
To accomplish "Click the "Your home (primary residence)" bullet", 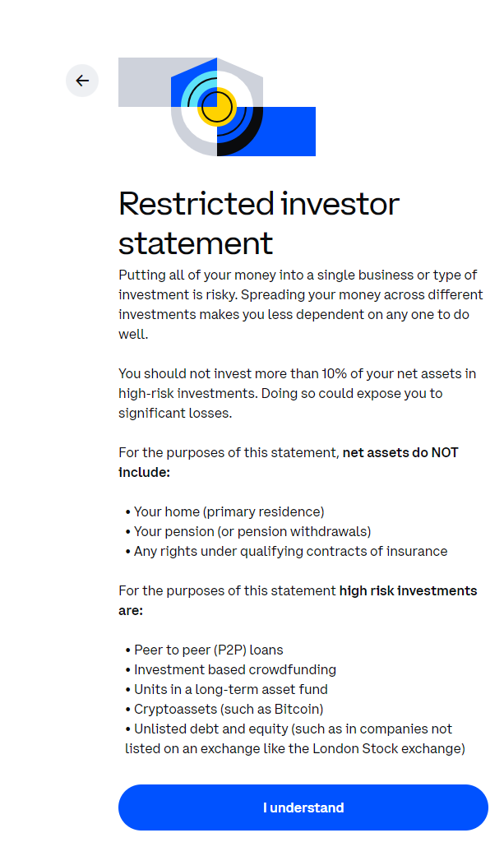I will [x=229, y=511].
